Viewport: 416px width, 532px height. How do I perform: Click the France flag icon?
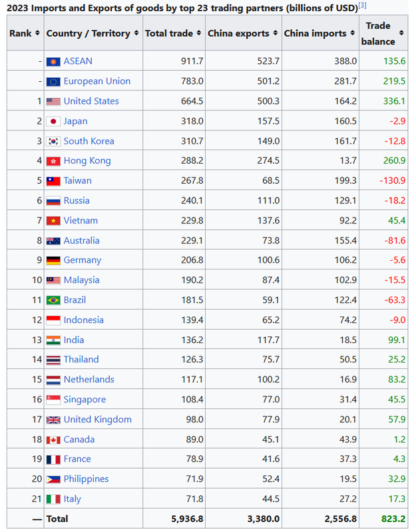pos(53,460)
